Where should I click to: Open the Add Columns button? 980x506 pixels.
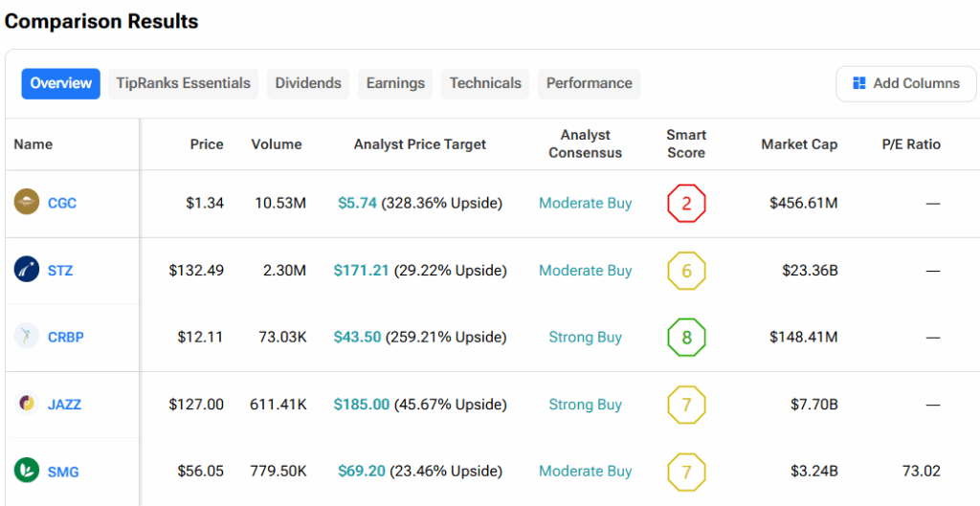906,84
